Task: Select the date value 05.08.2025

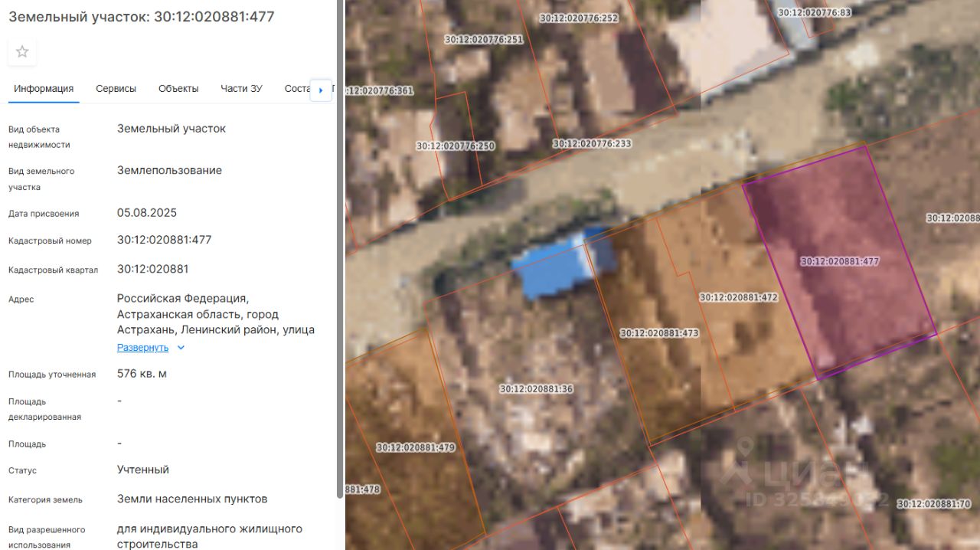Action: coord(147,212)
